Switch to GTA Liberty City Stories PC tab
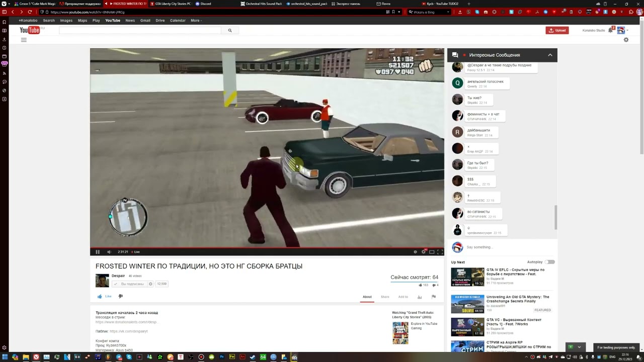The image size is (644, 362). click(171, 4)
